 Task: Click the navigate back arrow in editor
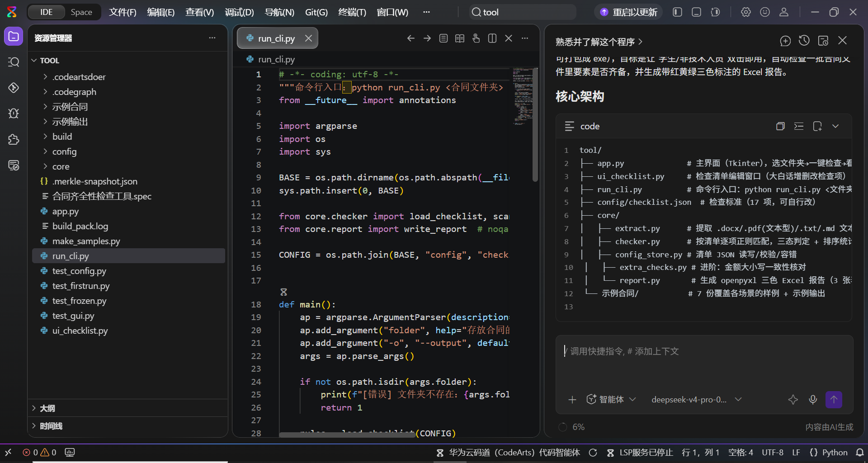point(410,38)
